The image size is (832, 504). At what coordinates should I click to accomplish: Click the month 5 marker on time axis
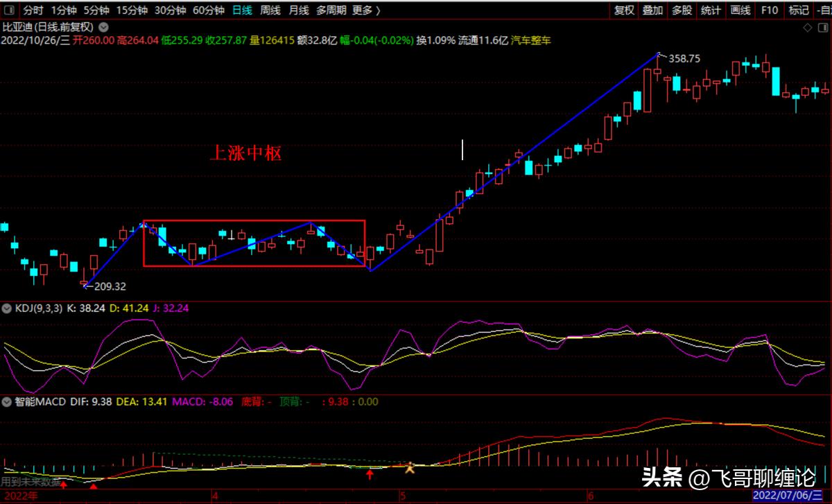point(402,497)
